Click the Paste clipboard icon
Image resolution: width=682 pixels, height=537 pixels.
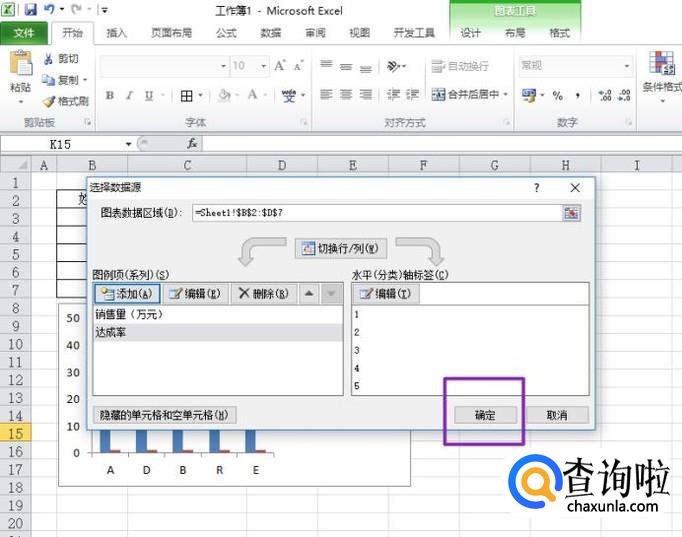pos(20,66)
